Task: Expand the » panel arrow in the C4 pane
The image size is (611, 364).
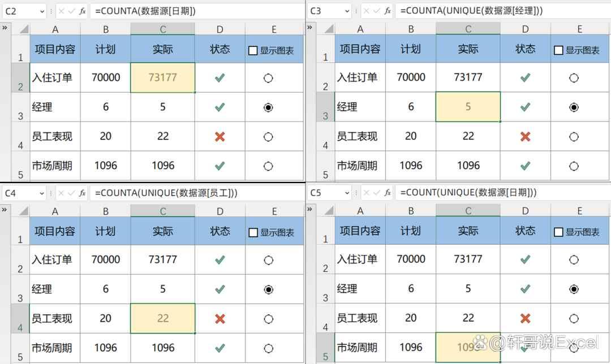Action: coord(5,210)
